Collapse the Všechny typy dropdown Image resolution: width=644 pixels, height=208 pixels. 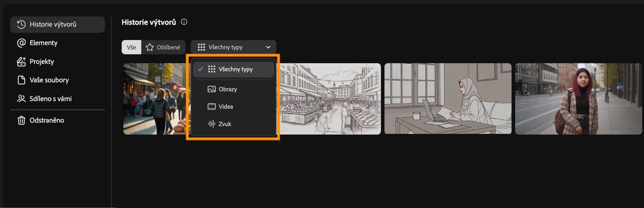(x=233, y=47)
